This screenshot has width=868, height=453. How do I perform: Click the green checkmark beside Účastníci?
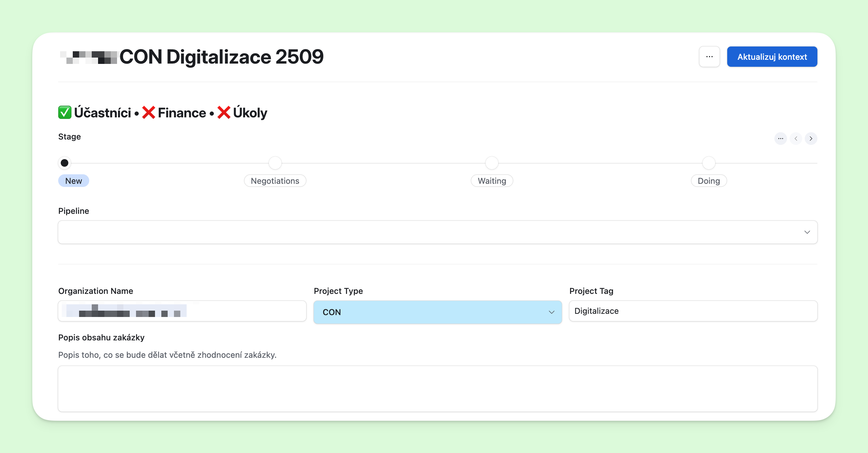tap(65, 113)
